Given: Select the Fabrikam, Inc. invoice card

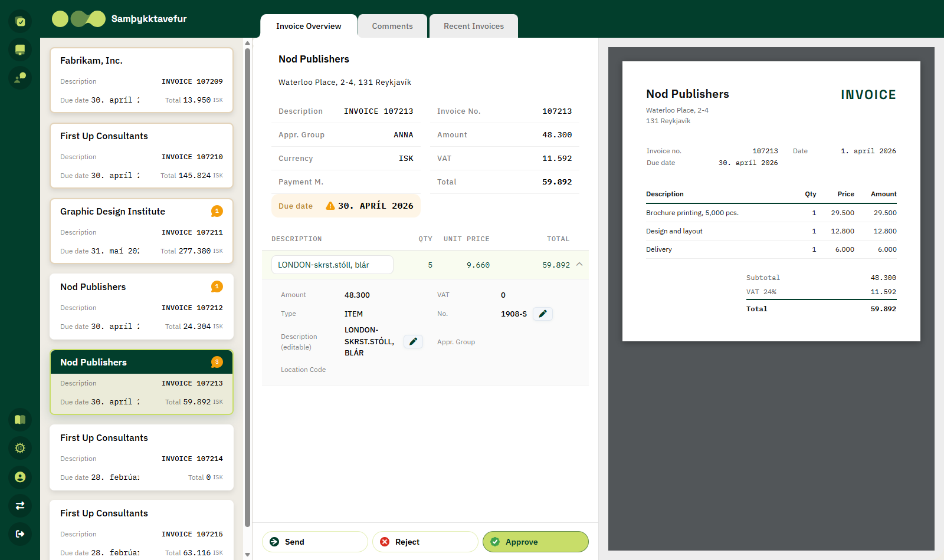Looking at the screenshot, I should [142, 80].
